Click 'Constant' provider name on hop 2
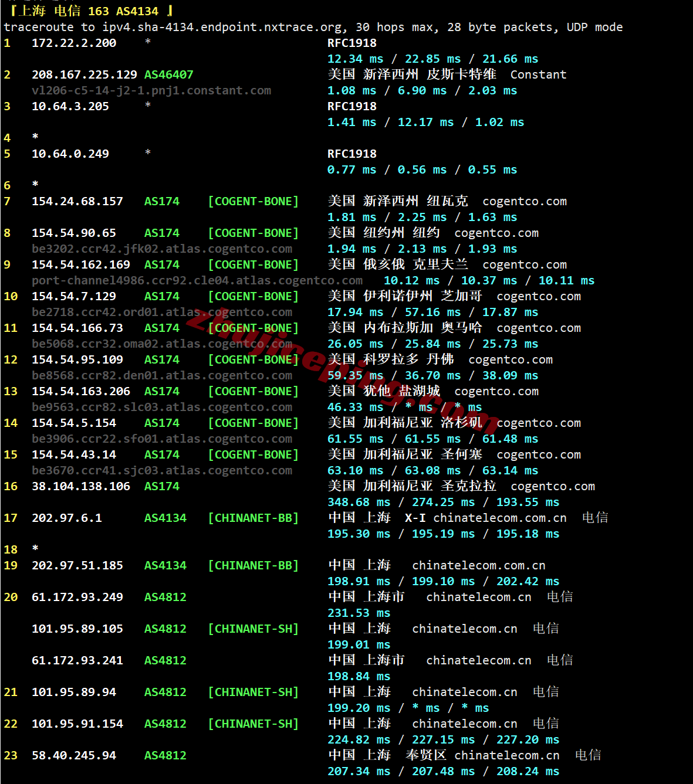 [539, 74]
